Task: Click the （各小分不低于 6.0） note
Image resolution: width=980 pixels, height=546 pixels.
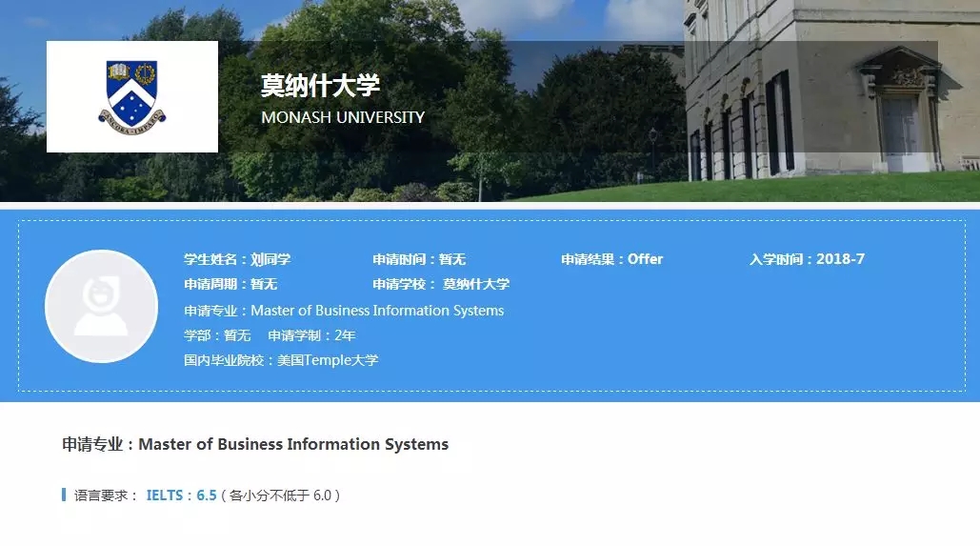Action: [281, 495]
